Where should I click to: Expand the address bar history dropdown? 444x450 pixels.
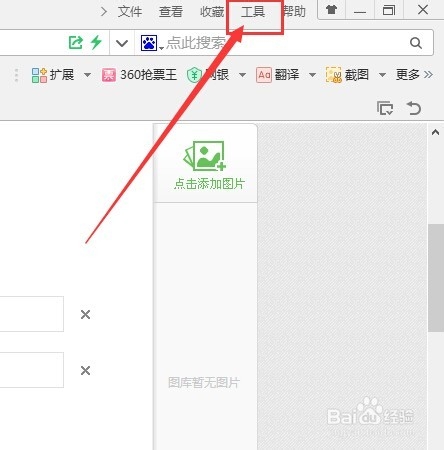pyautogui.click(x=122, y=43)
